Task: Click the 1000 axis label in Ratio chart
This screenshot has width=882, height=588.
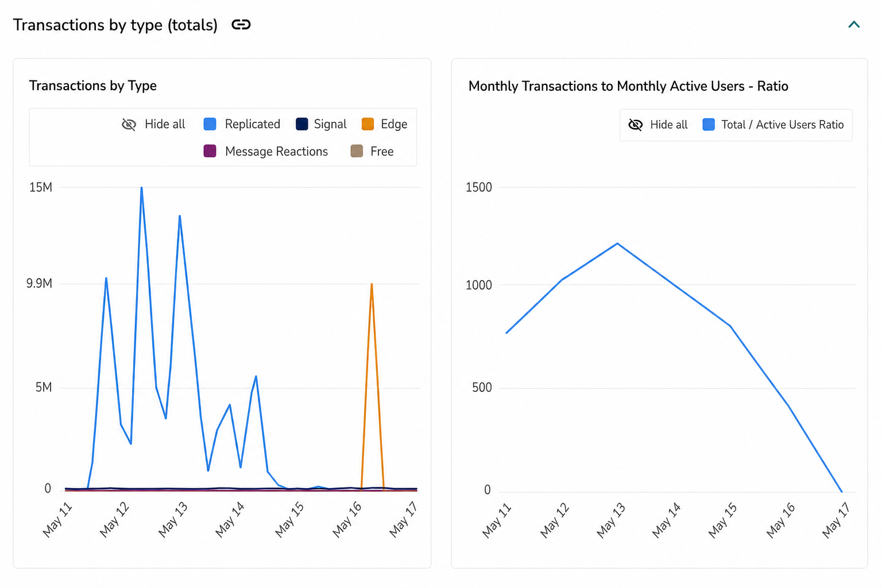Action: [479, 285]
